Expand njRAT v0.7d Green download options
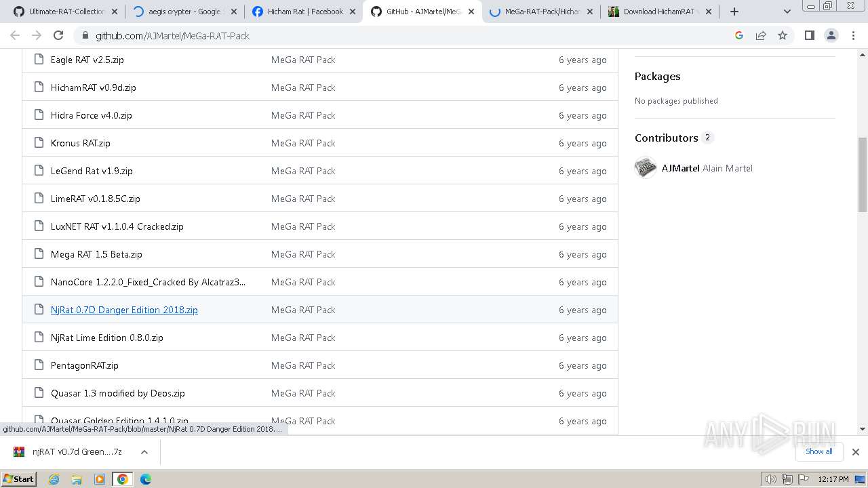The image size is (868, 488). (x=144, y=452)
